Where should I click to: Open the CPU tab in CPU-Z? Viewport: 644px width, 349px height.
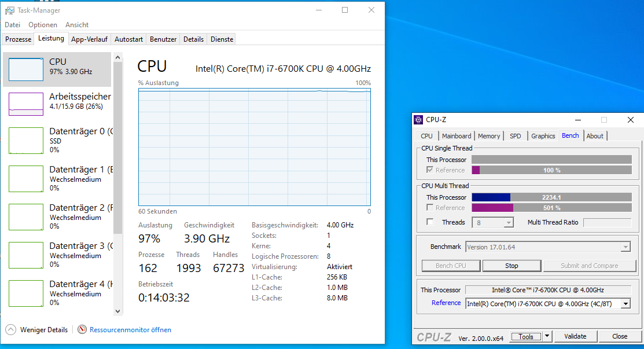click(x=426, y=136)
